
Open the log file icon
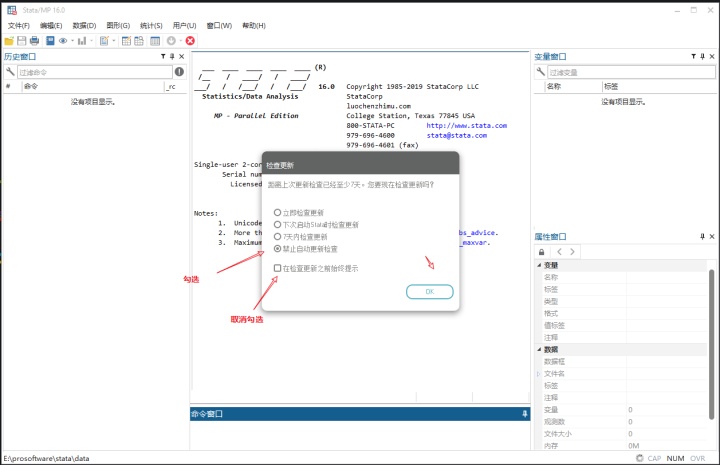point(51,41)
